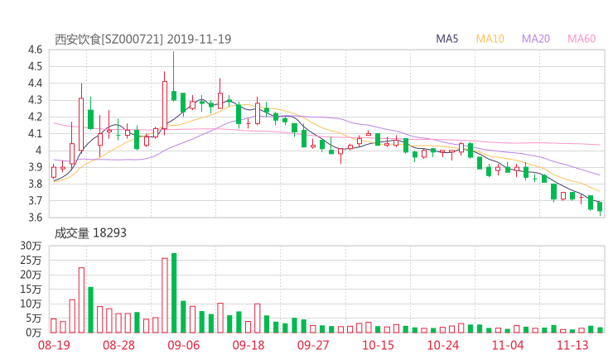Click the MA10 legend label
The image size is (613, 364).
click(490, 39)
